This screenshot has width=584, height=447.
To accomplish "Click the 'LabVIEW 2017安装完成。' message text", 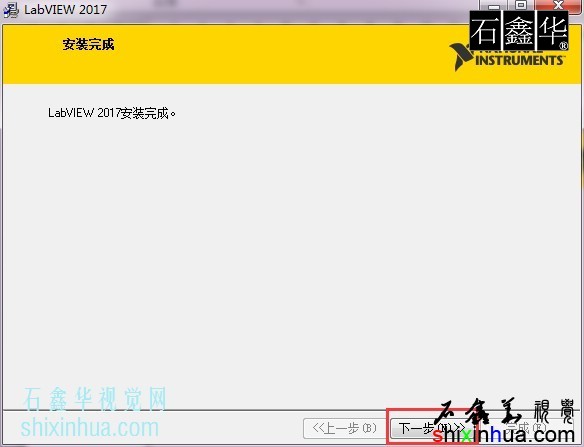I will [111, 113].
